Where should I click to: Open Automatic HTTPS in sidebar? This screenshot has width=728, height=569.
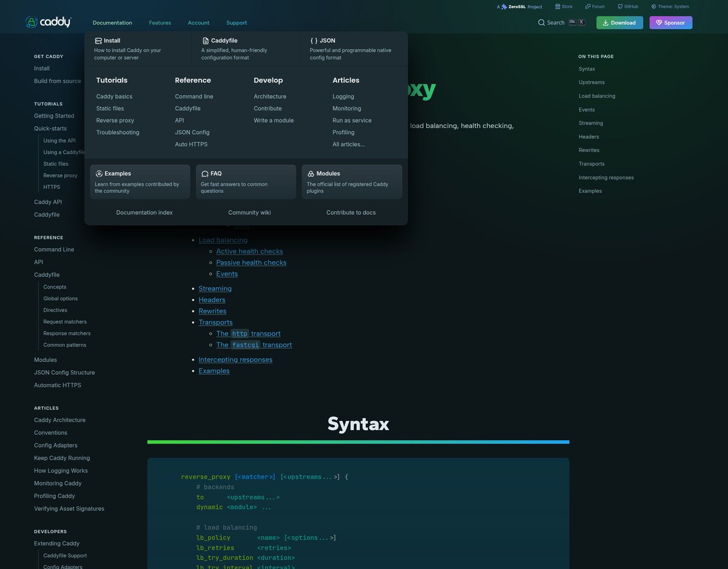pos(58,385)
